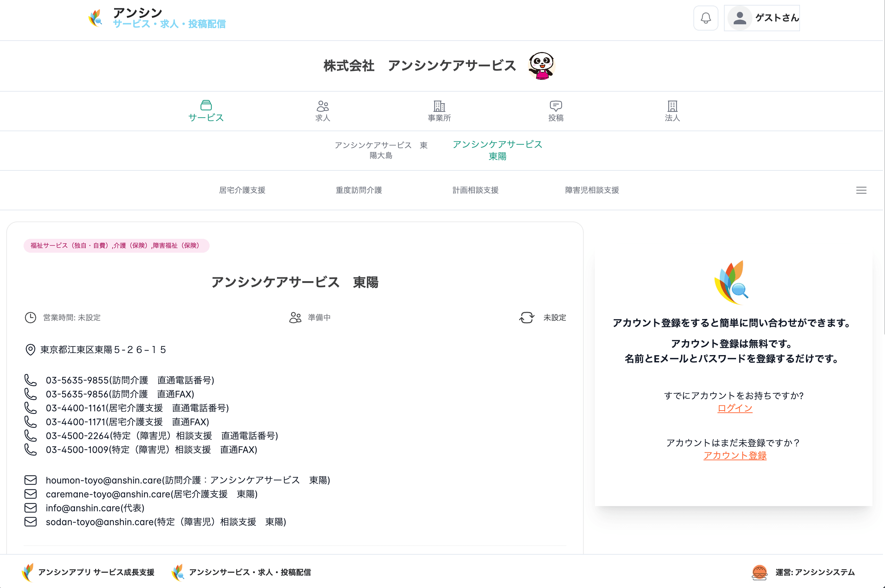Click the burger icon beside 運営
This screenshot has height=588, width=885.
(x=759, y=572)
